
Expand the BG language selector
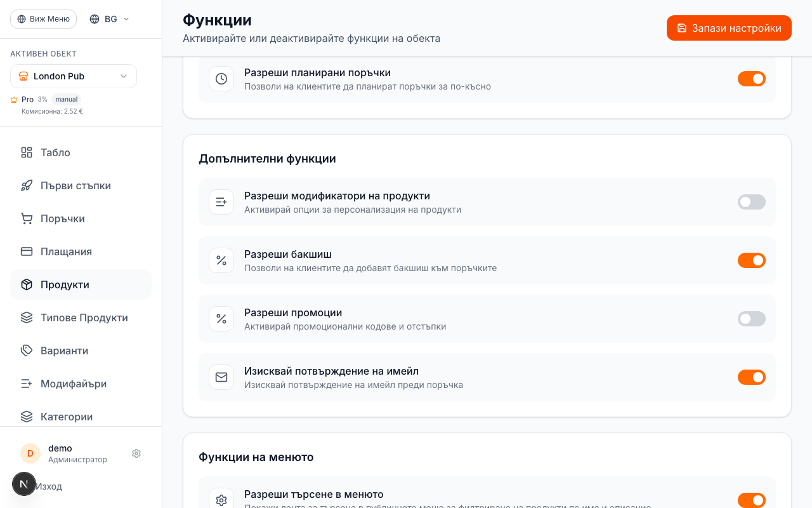[109, 19]
